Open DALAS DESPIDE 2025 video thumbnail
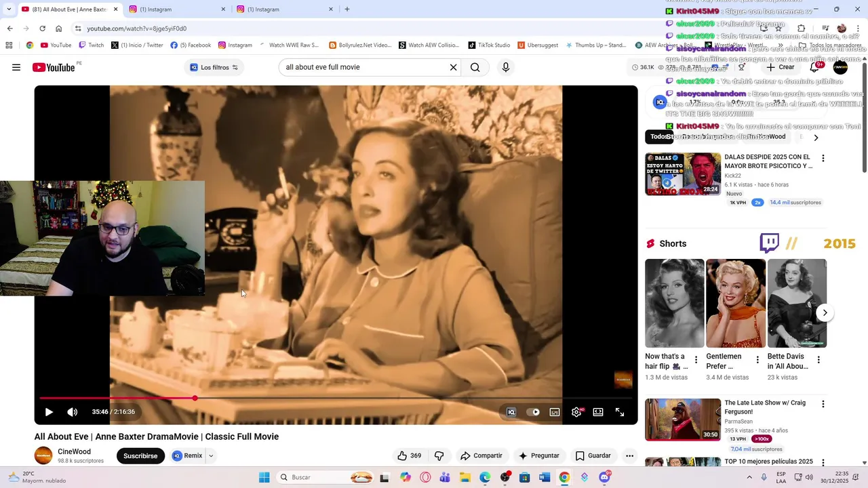Viewport: 868px width, 488px height. tap(683, 174)
